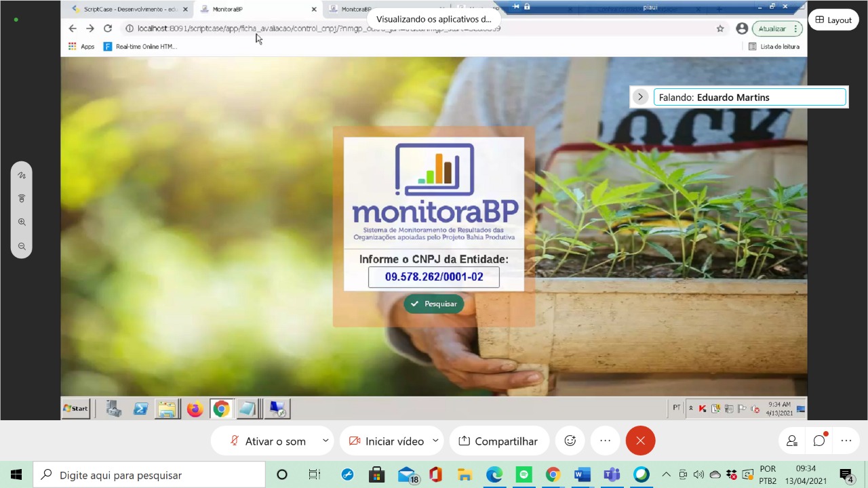The height and width of the screenshot is (488, 868).
Task: Click the CNPJ da Entidade field
Action: coord(434,277)
